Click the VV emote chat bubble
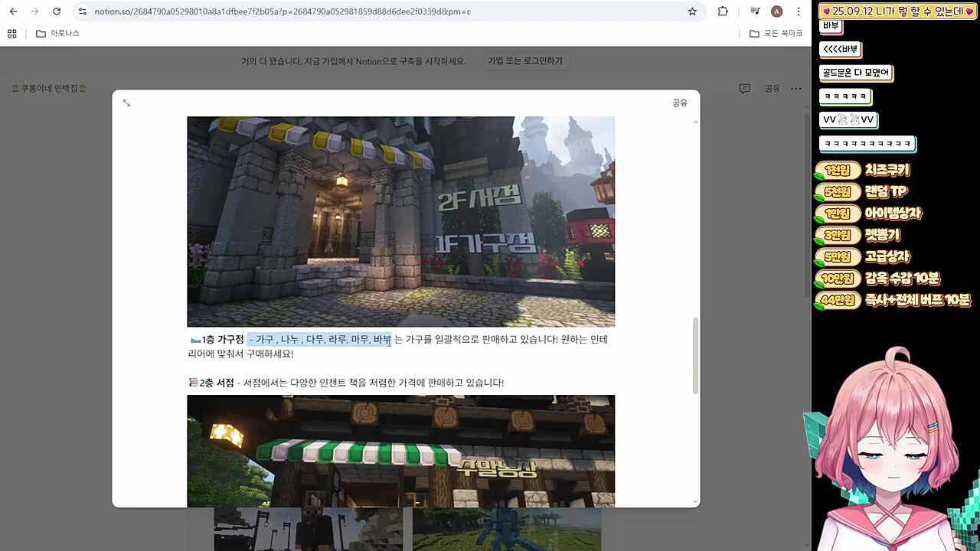 point(848,120)
